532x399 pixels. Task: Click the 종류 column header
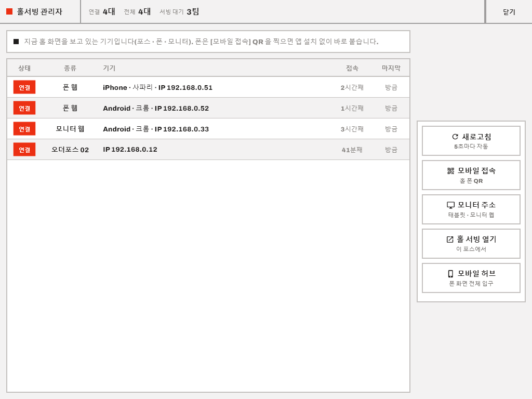point(70,68)
